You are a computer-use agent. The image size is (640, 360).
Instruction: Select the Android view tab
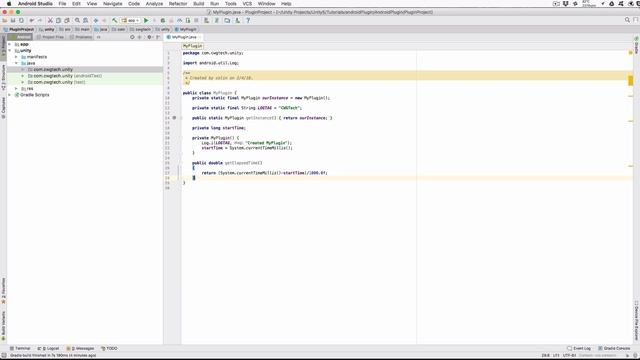click(20, 37)
